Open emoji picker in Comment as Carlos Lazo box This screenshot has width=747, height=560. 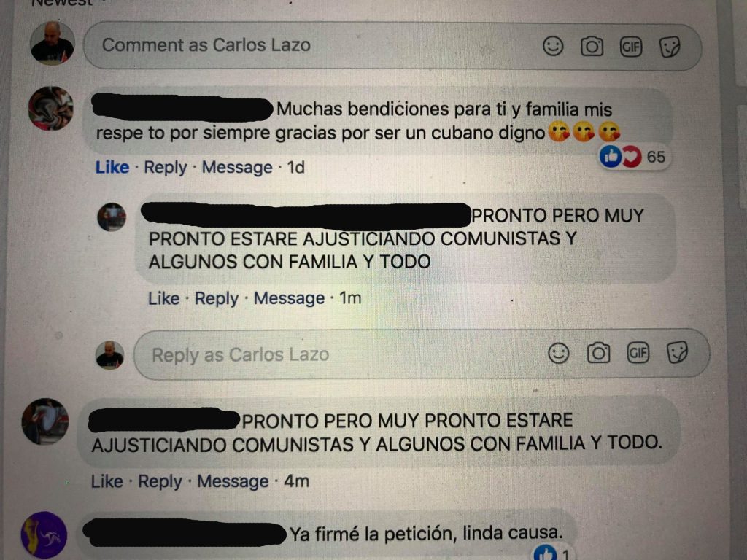[x=553, y=46]
